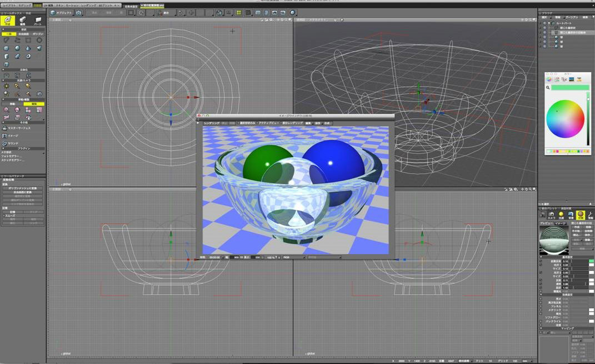Open the background tab in palette
Screen dimensions: 595x364
tap(571, 215)
